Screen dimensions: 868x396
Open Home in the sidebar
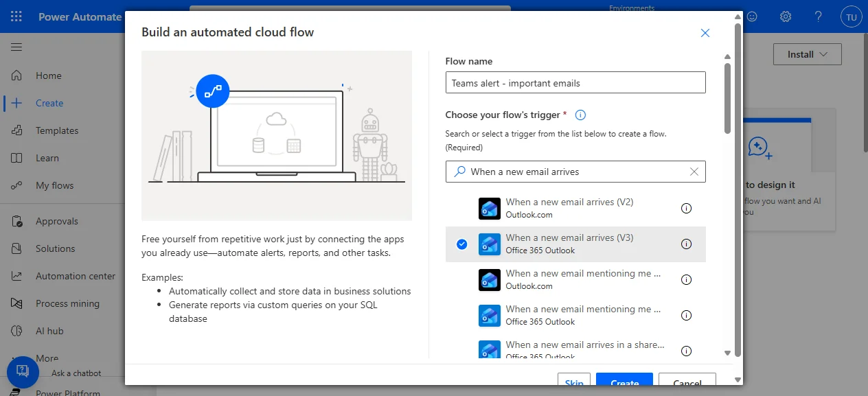[48, 75]
